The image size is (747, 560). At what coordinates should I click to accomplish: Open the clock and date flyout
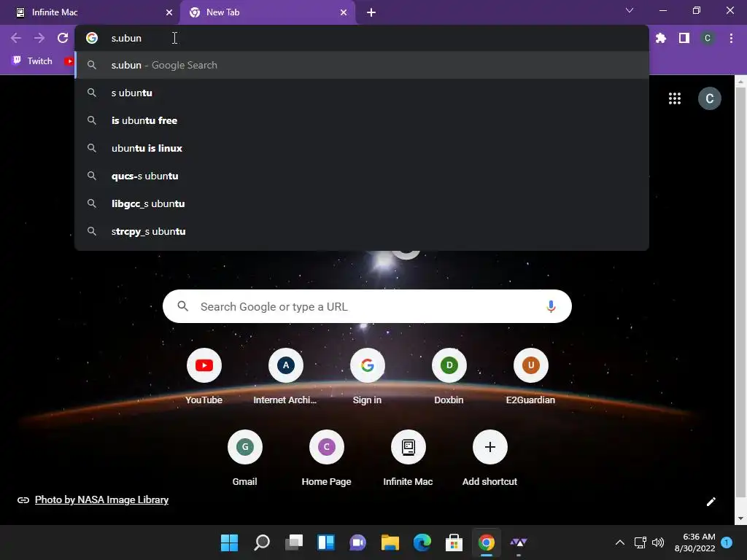pyautogui.click(x=695, y=542)
